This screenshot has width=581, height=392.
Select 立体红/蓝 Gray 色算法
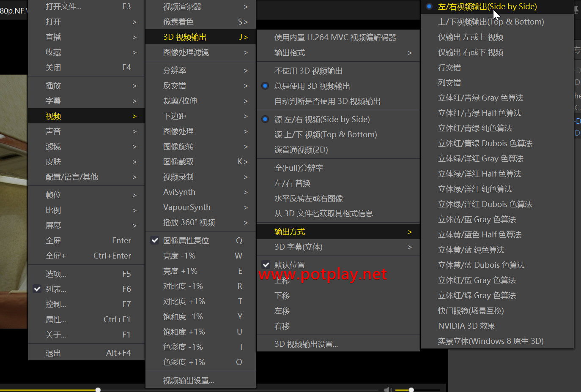[497, 280]
